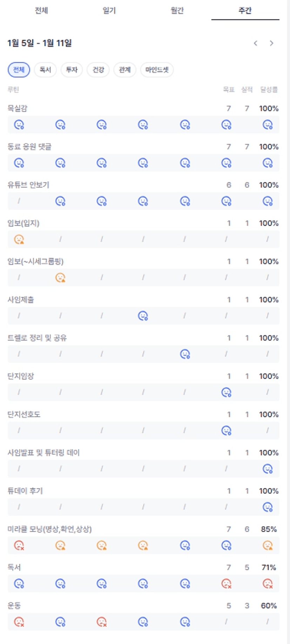Viewport: 290px width, 644px height.
Task: Click the red failed face in 미라클 모닝 row
Action: (x=19, y=545)
